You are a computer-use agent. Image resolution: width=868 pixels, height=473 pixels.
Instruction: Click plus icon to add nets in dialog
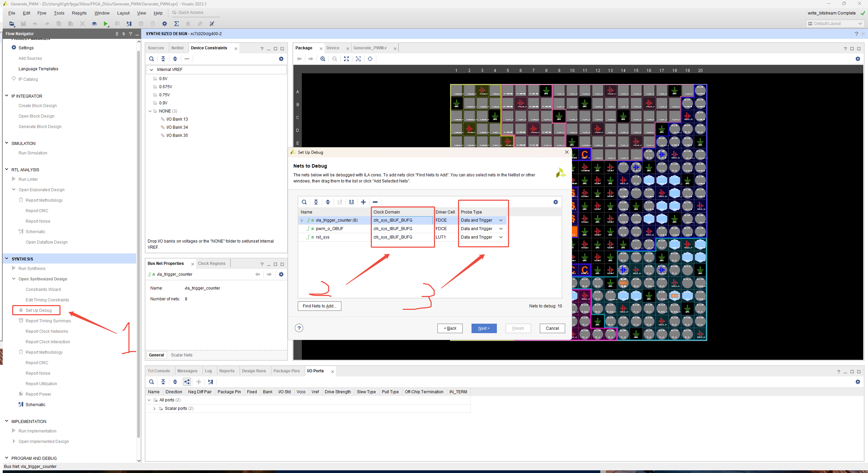(x=363, y=202)
